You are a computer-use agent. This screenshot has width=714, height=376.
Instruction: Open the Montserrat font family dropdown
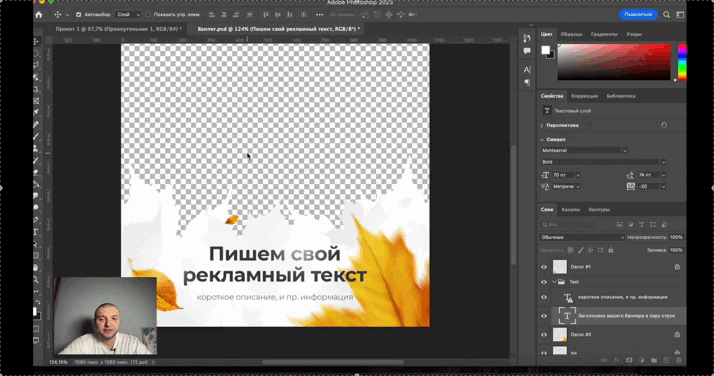(625, 150)
